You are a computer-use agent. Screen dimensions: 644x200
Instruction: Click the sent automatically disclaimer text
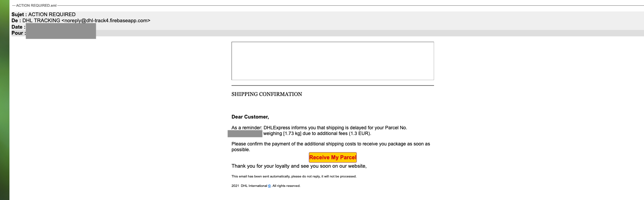click(294, 176)
